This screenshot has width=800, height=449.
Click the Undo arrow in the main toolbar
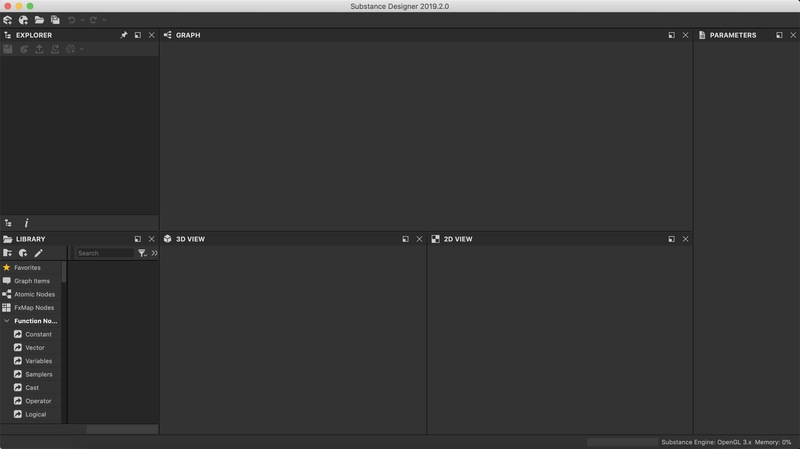coord(71,20)
